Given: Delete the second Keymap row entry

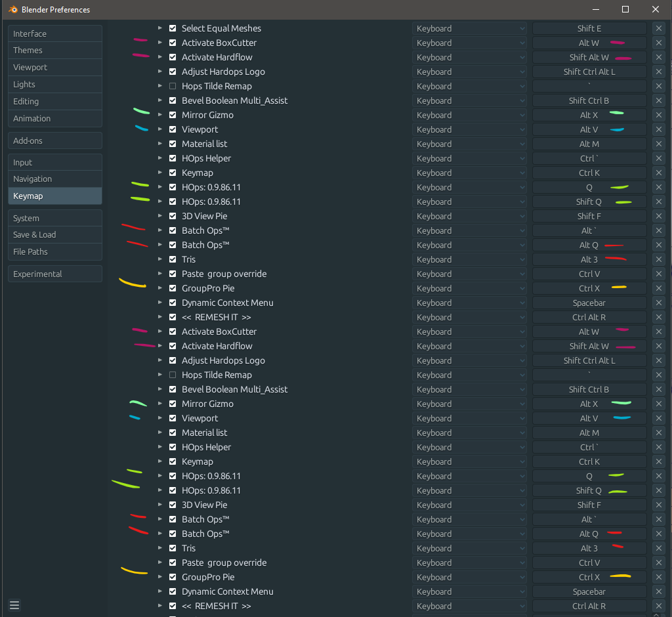Looking at the screenshot, I should click(659, 462).
